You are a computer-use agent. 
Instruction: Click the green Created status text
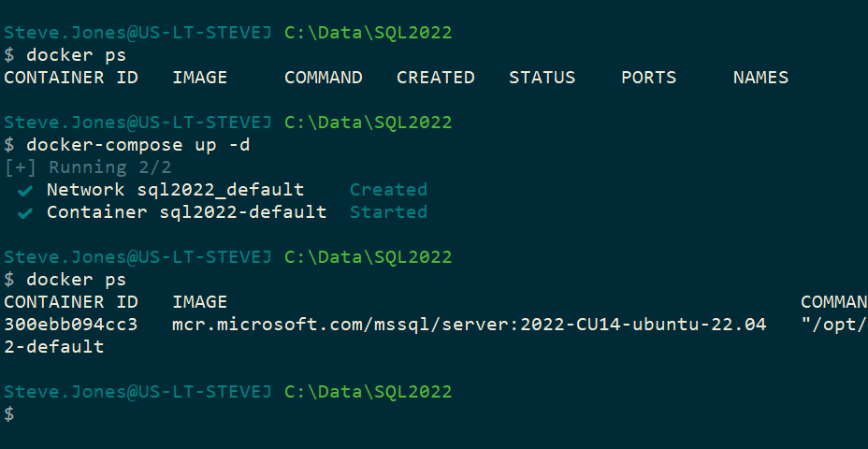388,190
